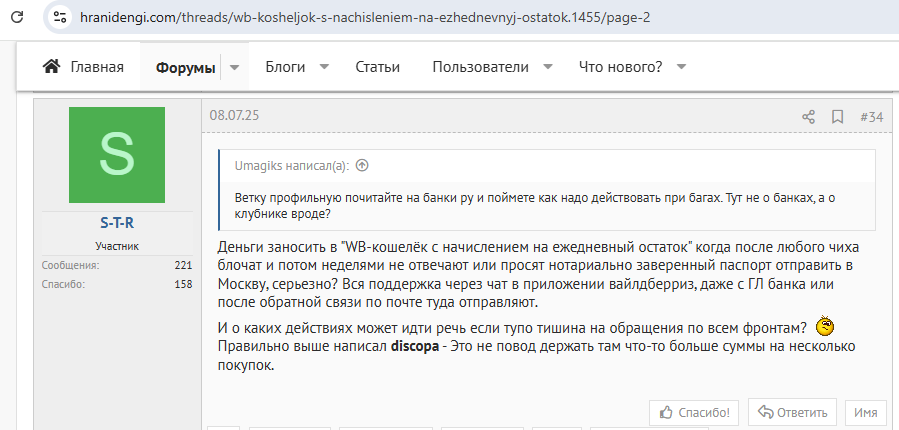
Task: Bookmark this post with the bookmark icon
Action: [x=838, y=117]
